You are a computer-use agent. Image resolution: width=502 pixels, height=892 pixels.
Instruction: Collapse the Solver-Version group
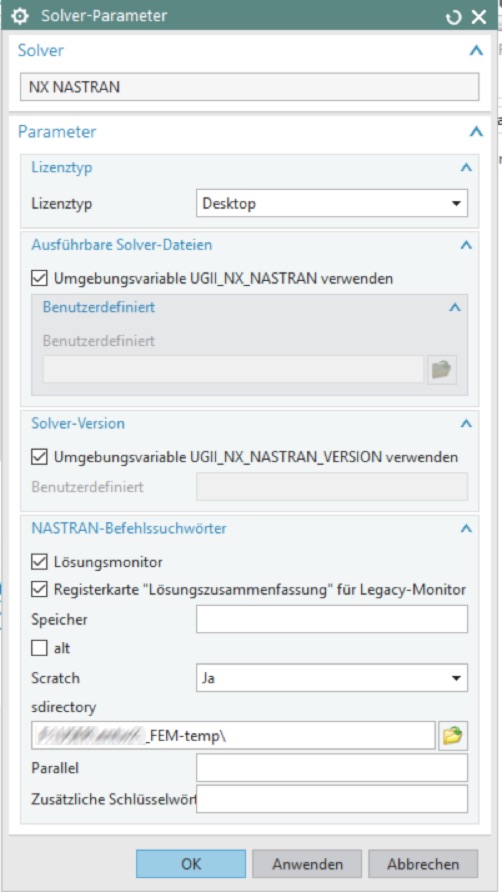click(x=466, y=423)
